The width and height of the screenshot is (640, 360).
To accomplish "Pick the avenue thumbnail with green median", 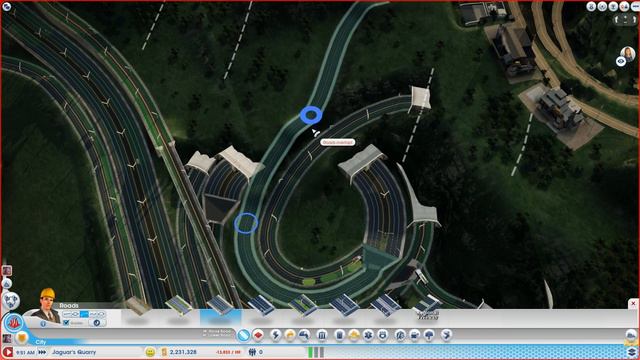I will (x=303, y=306).
